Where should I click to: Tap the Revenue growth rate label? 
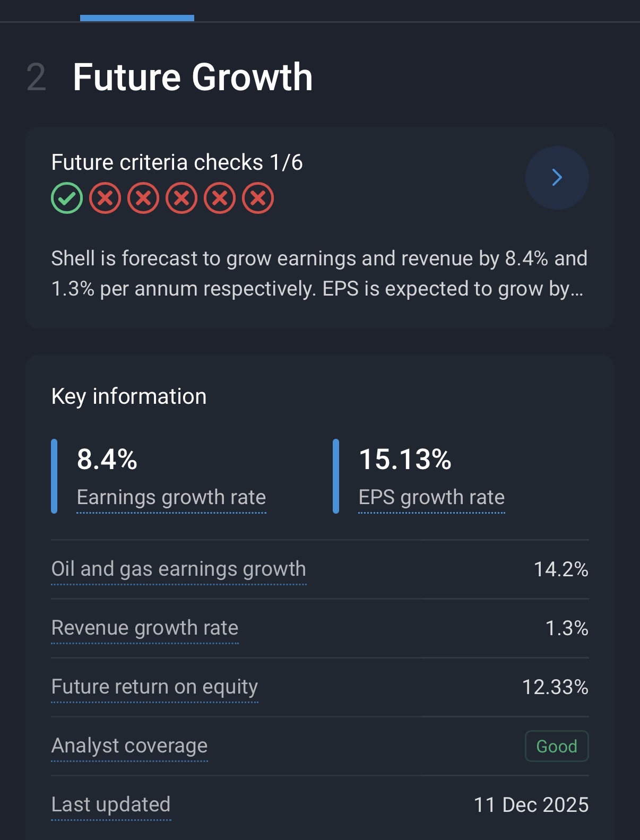coord(144,628)
